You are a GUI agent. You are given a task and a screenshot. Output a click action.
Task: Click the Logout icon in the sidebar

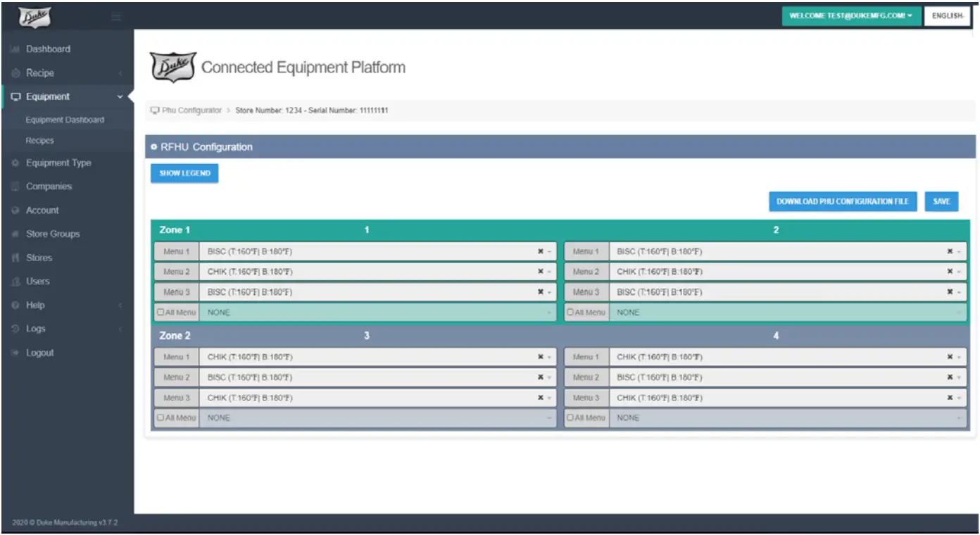15,353
